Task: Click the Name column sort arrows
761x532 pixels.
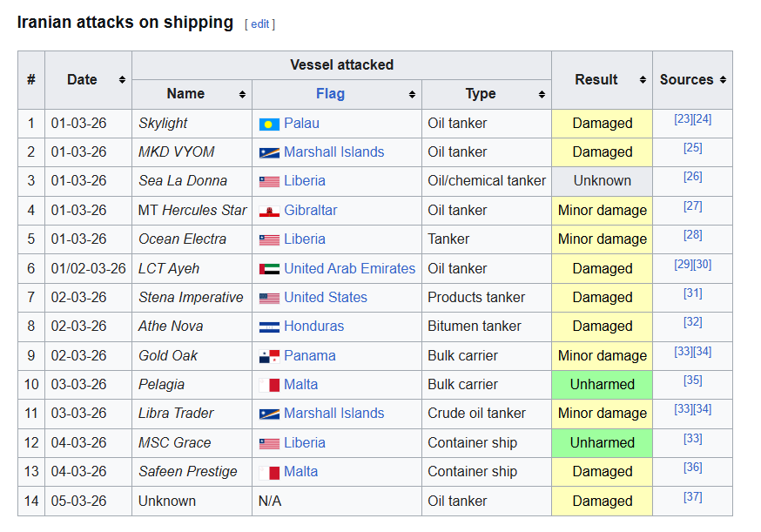Action: (x=242, y=94)
